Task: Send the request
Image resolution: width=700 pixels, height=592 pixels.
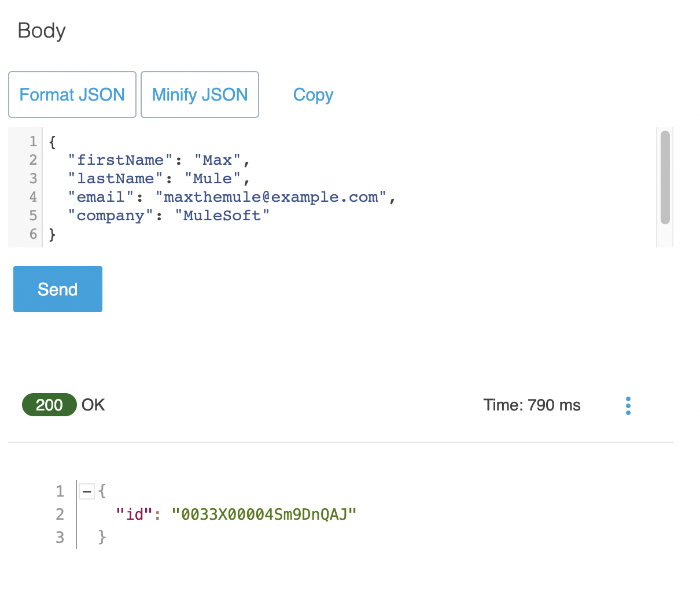Action: pos(58,289)
